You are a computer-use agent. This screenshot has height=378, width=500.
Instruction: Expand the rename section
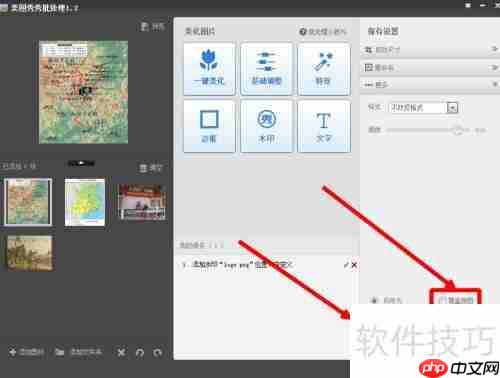pos(430,68)
